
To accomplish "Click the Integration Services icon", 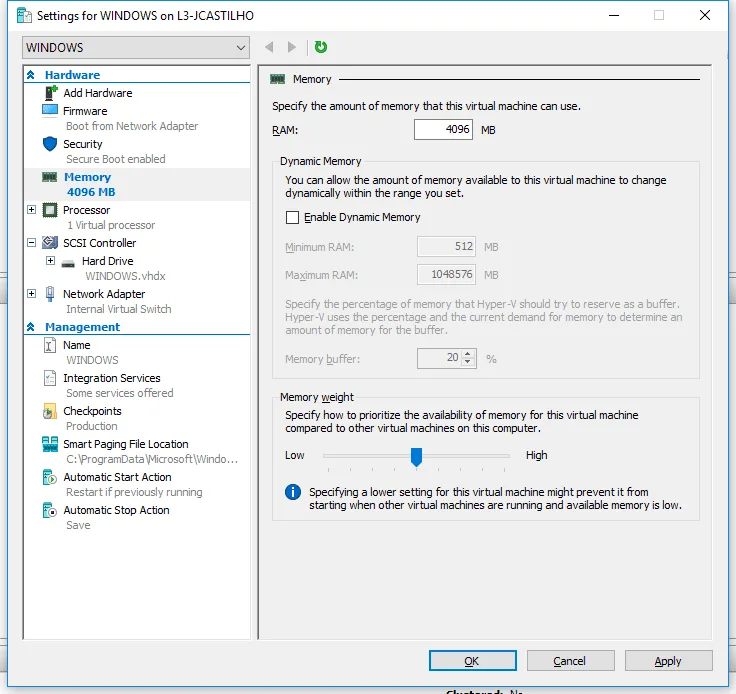I will [50, 378].
